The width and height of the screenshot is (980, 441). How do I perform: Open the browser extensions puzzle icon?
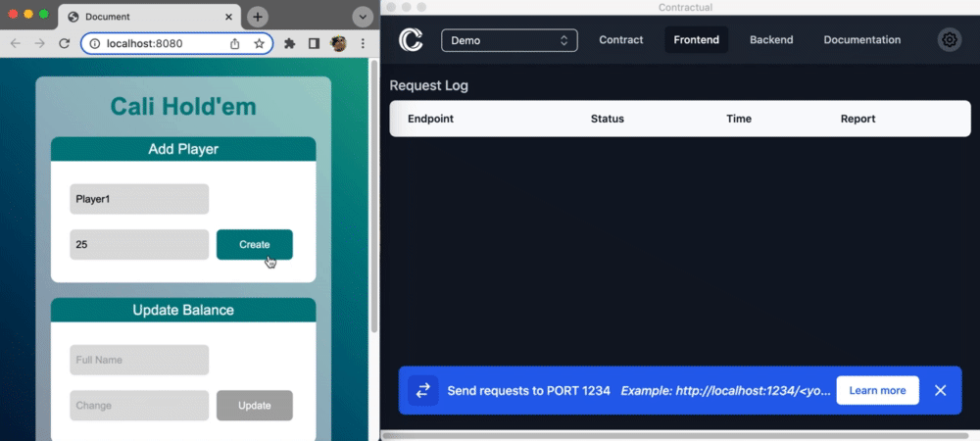pyautogui.click(x=289, y=43)
